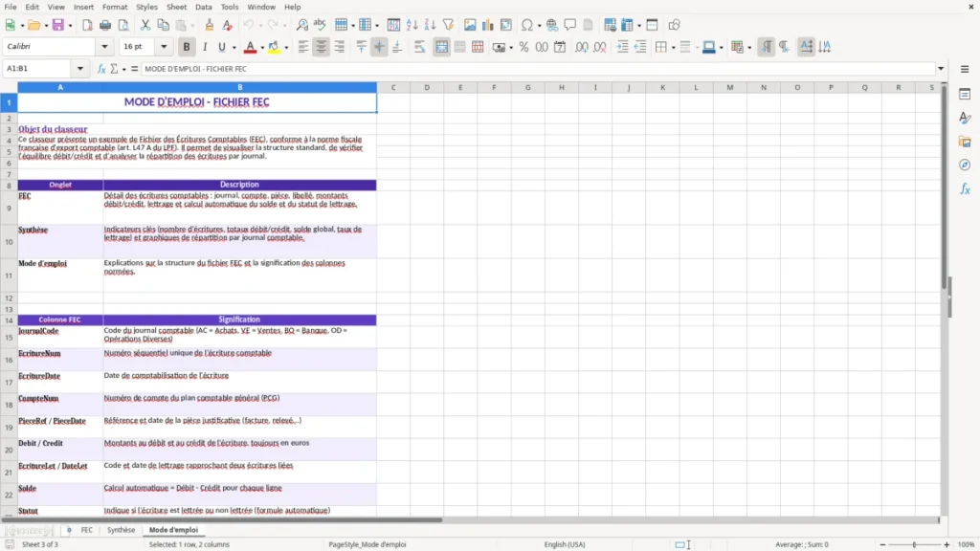The height and width of the screenshot is (551, 980).
Task: Insert hyperlink icon
Action: click(x=552, y=25)
